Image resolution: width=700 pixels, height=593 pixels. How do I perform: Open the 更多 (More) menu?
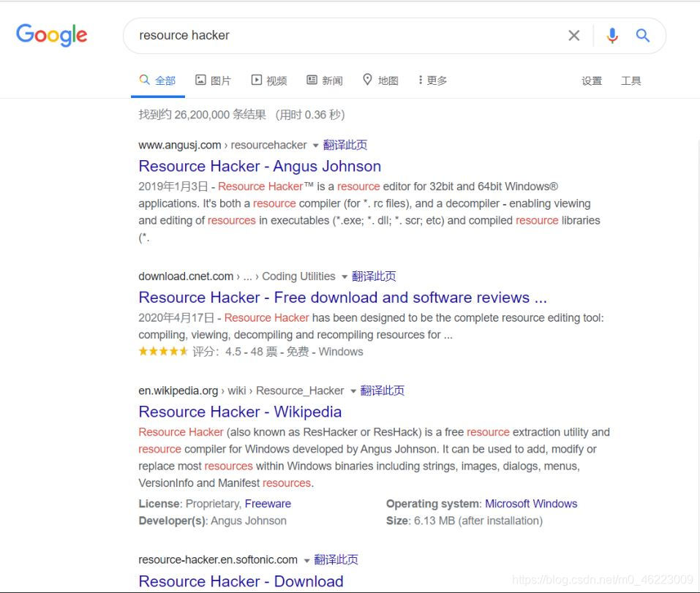click(x=432, y=80)
